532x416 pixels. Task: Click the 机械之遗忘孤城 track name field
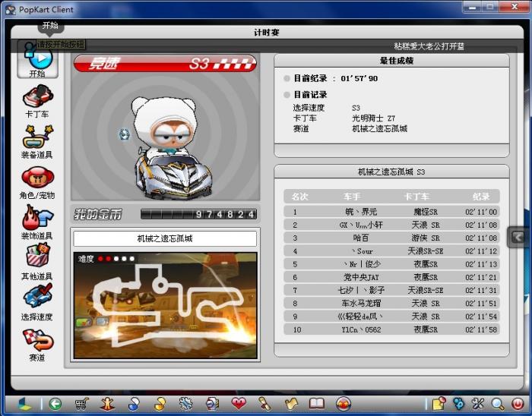(x=165, y=238)
